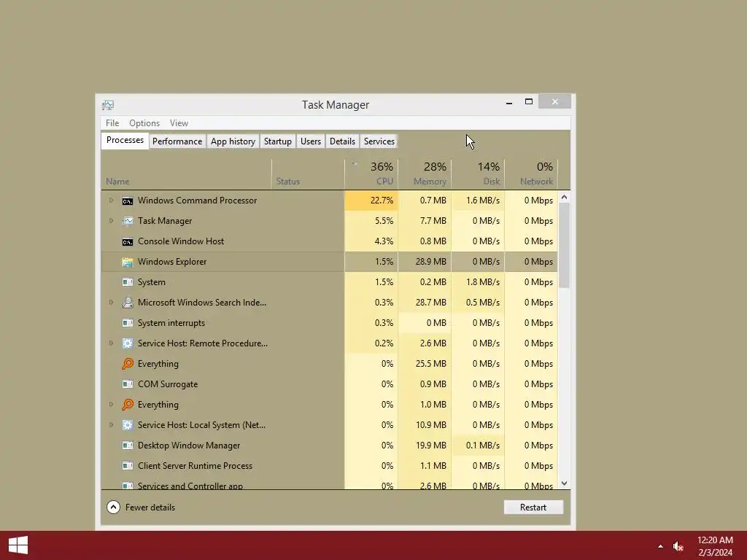Expand Service Host: Local System group
Image resolution: width=747 pixels, height=560 pixels.
[x=111, y=425]
